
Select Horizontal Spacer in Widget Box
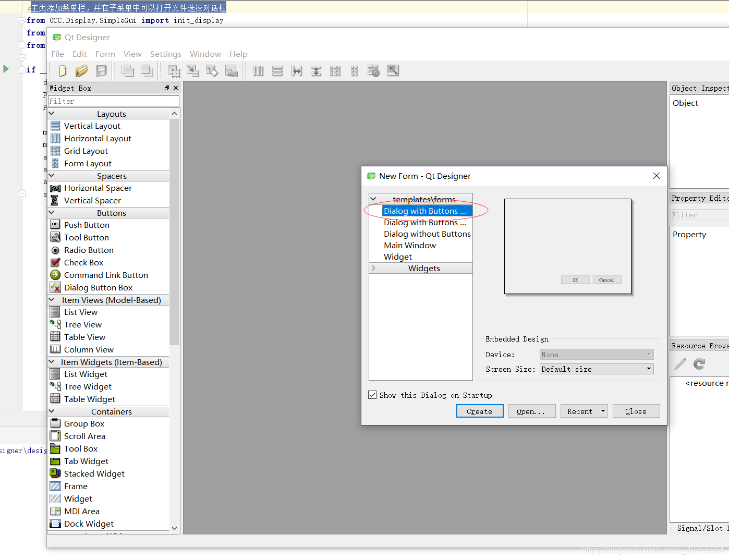(98, 188)
